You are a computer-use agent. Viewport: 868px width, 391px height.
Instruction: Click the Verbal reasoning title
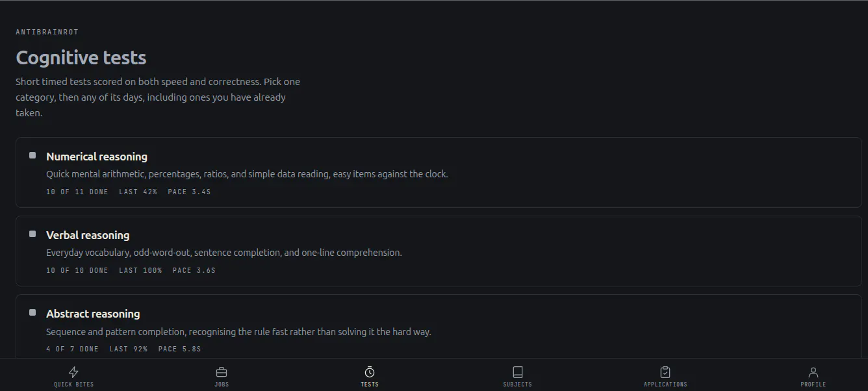point(88,235)
